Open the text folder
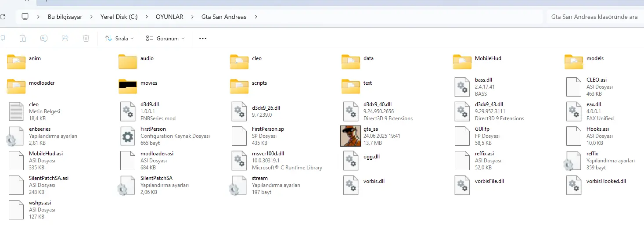Screen dimensions: 644x226 [351, 86]
